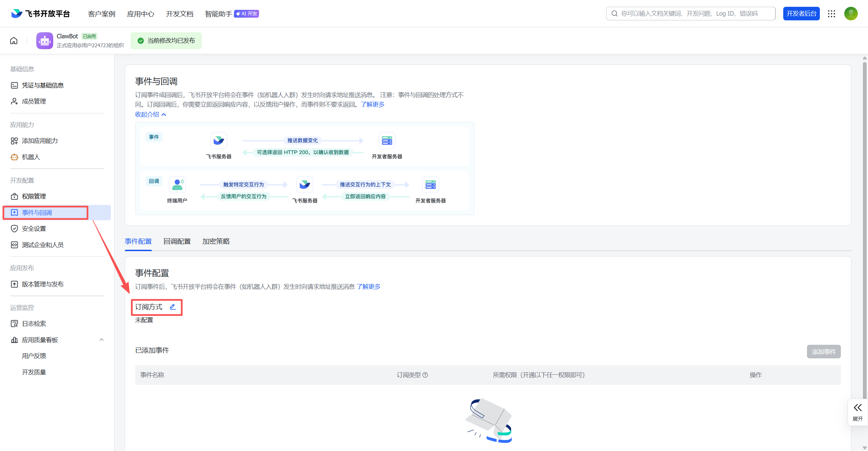The width and height of the screenshot is (868, 451).
Task: Click the page vertical scrollbar
Action: [865, 204]
